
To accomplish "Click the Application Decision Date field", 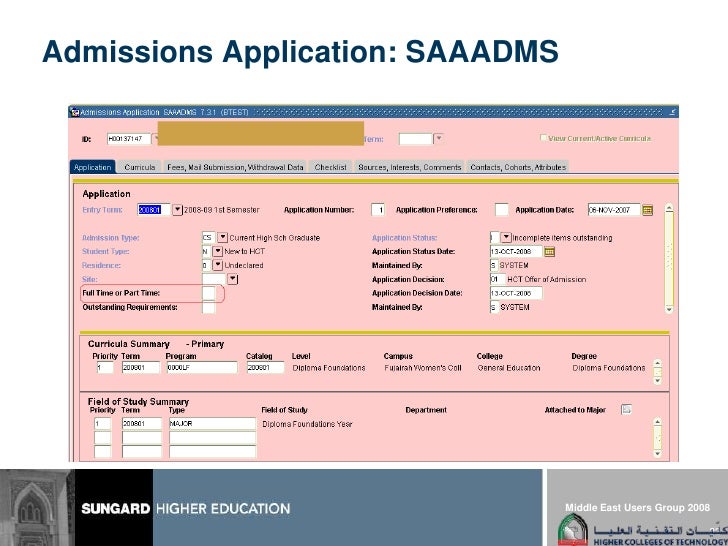I will click(516, 293).
